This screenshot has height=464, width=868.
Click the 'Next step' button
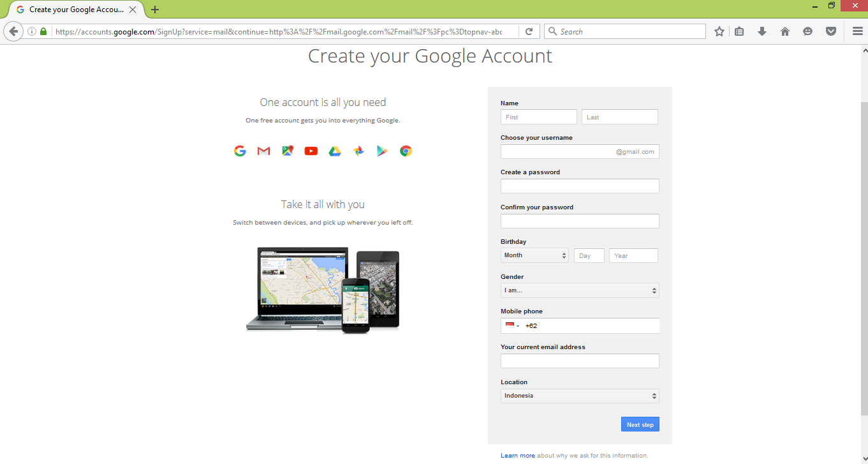[x=640, y=424]
